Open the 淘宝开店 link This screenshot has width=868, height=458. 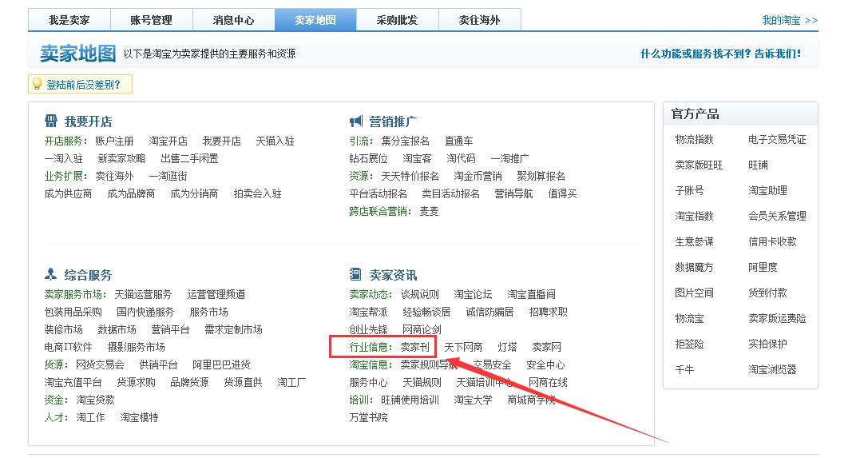tap(168, 141)
